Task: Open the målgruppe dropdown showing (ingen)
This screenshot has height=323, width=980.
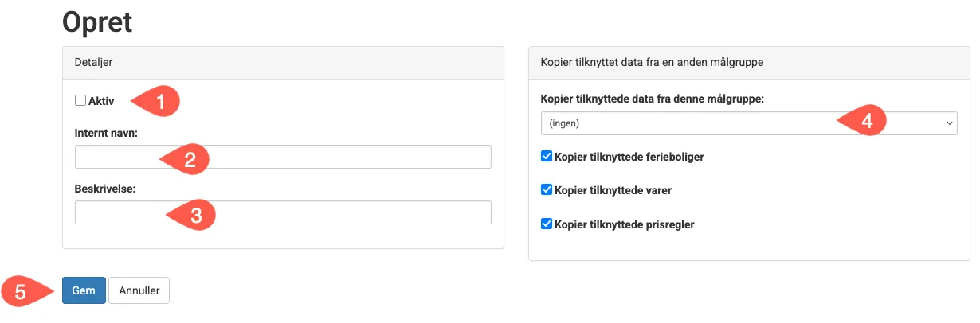Action: [x=749, y=123]
